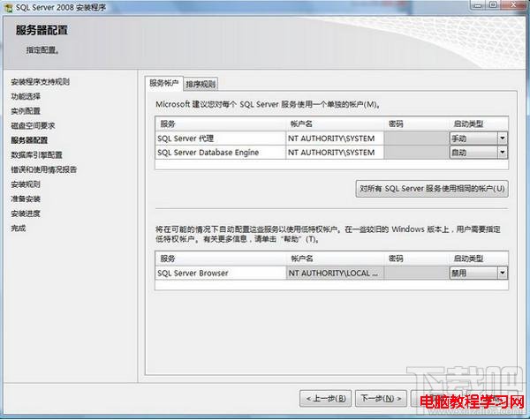Open startup type dropdown for SQL Server 代理
Image resolution: width=530 pixels, height=420 pixels.
pos(503,138)
